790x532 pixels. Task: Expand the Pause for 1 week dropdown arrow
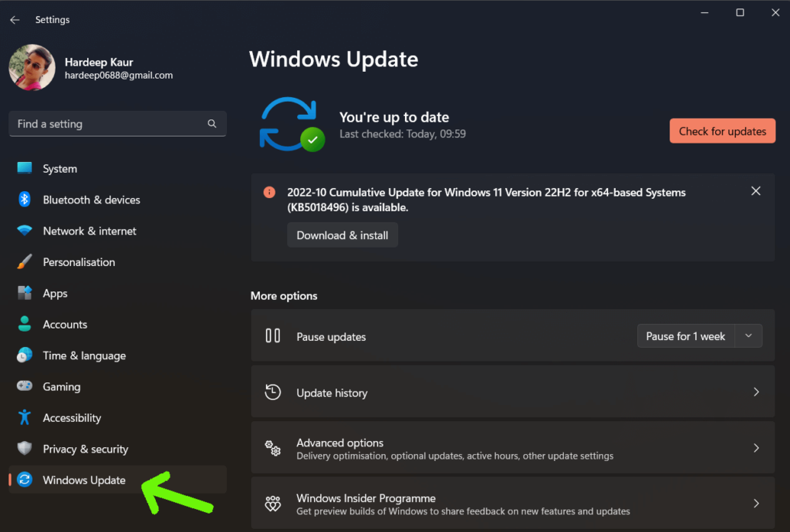point(748,336)
